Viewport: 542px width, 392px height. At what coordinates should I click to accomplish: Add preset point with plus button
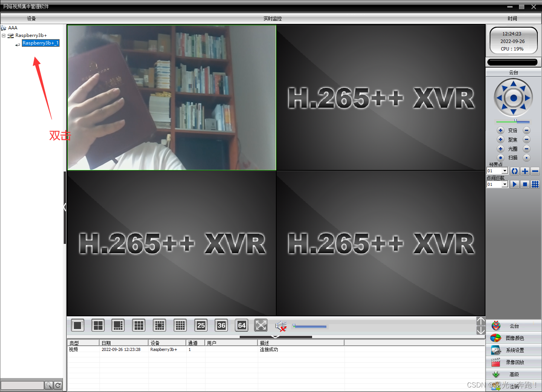click(525, 171)
